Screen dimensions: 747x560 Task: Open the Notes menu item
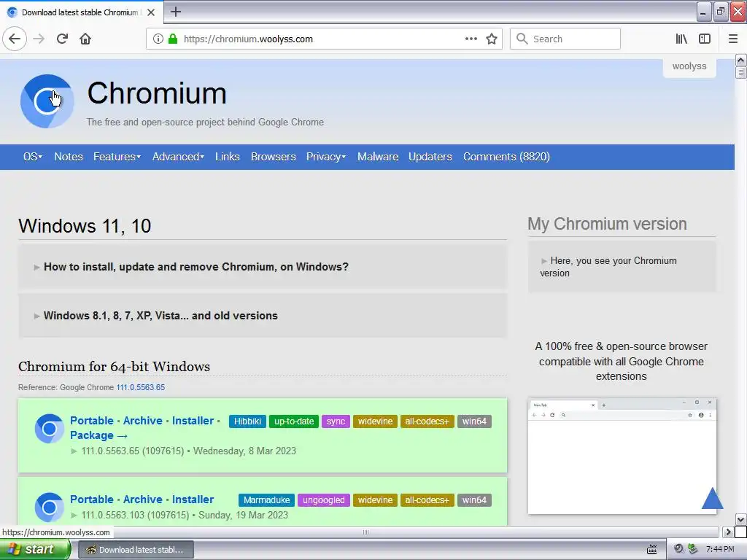pyautogui.click(x=69, y=157)
